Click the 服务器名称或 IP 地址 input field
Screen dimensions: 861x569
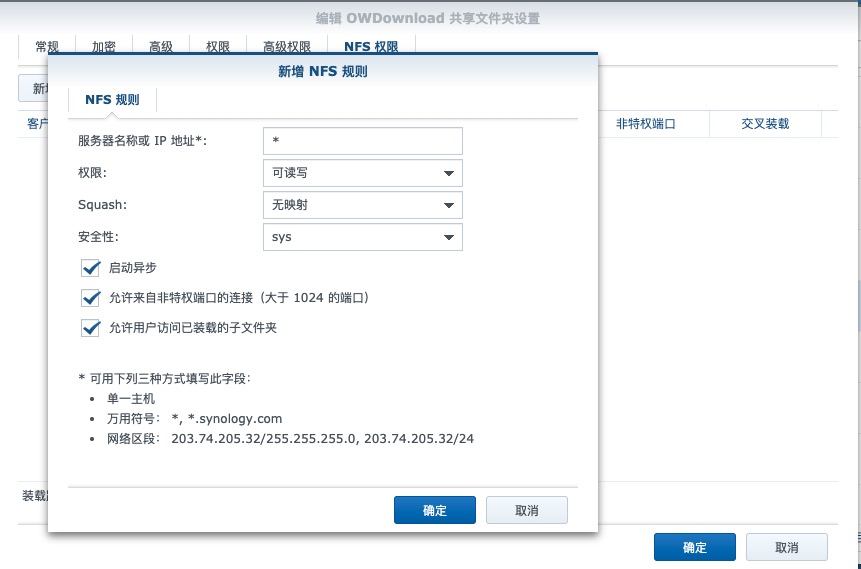362,141
